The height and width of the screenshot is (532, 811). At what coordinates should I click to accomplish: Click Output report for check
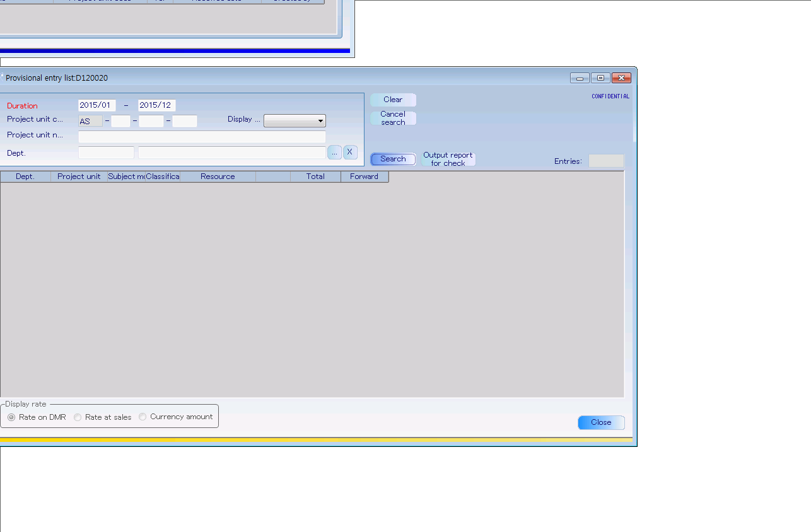tap(448, 159)
